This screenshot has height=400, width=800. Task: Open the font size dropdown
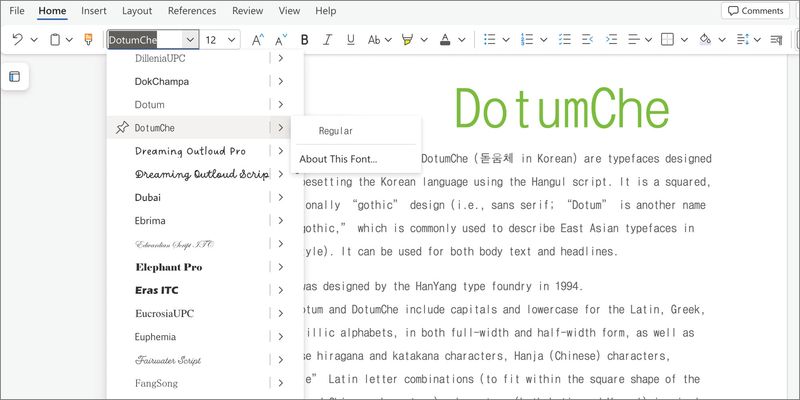pyautogui.click(x=232, y=40)
